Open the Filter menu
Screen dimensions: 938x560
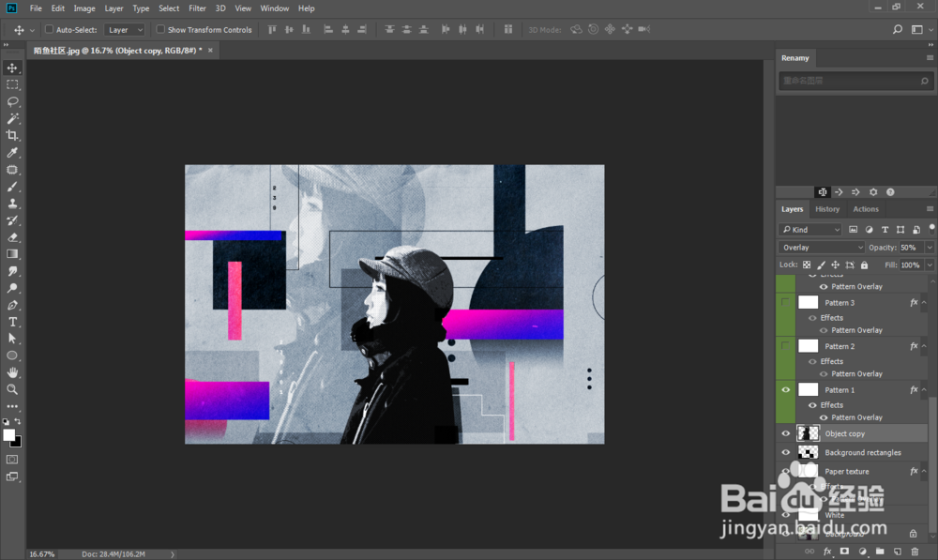click(x=197, y=8)
